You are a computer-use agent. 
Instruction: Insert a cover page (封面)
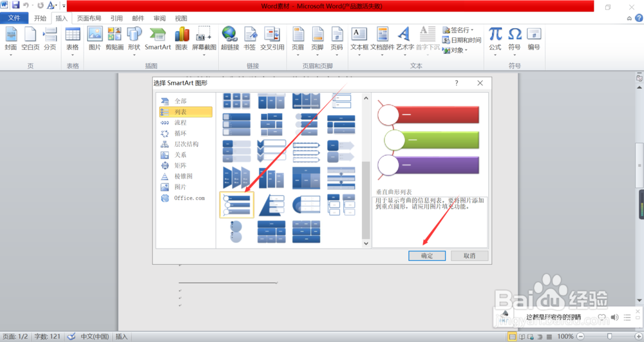pyautogui.click(x=11, y=40)
